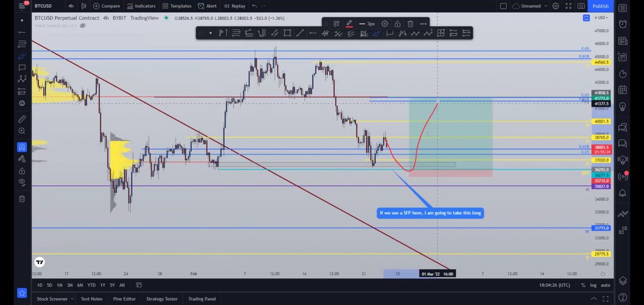Open the Indicators dialog
The image size is (644, 305).
[141, 6]
